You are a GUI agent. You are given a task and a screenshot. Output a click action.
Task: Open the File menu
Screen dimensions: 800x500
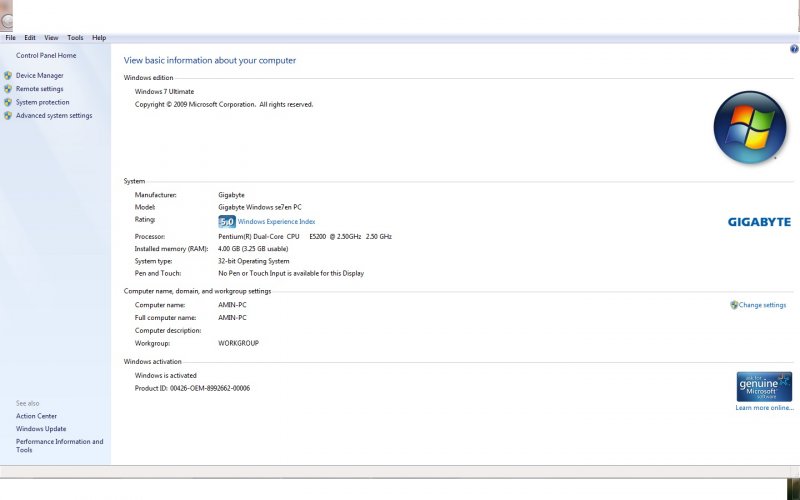point(10,38)
